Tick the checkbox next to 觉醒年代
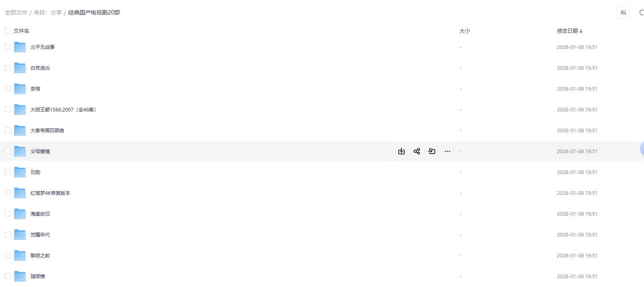 pos(8,234)
